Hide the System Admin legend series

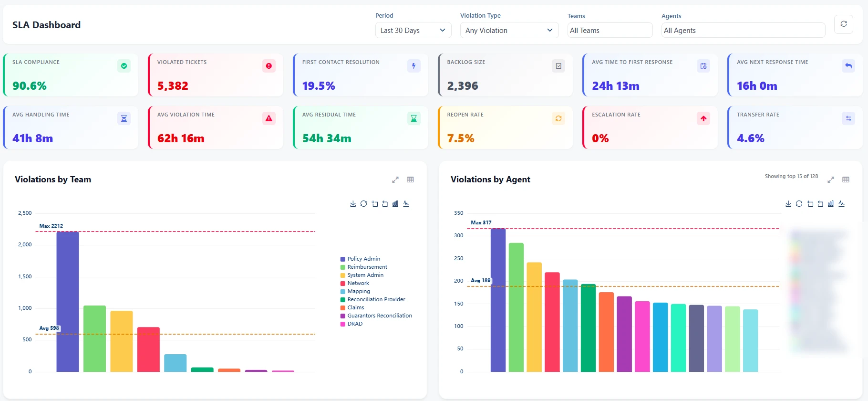coord(362,275)
